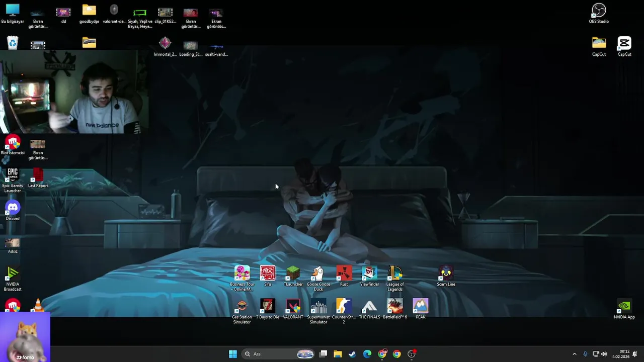Launch the Scam Line shortcut

(x=446, y=276)
